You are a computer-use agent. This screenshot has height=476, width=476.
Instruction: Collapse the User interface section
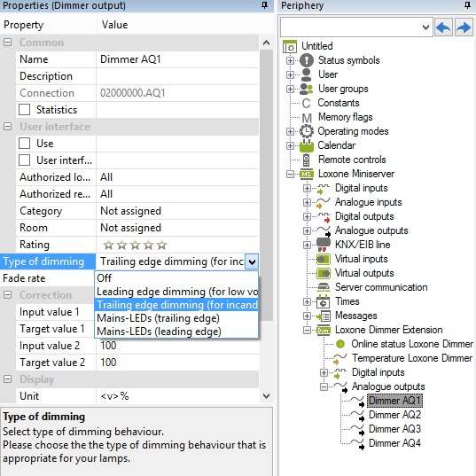pos(8,126)
